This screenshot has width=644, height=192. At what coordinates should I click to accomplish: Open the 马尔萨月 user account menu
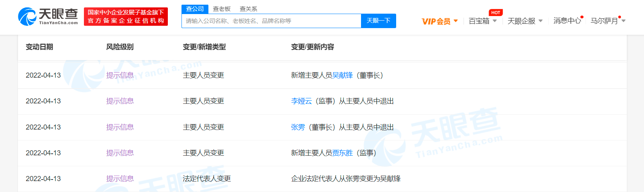pos(608,21)
